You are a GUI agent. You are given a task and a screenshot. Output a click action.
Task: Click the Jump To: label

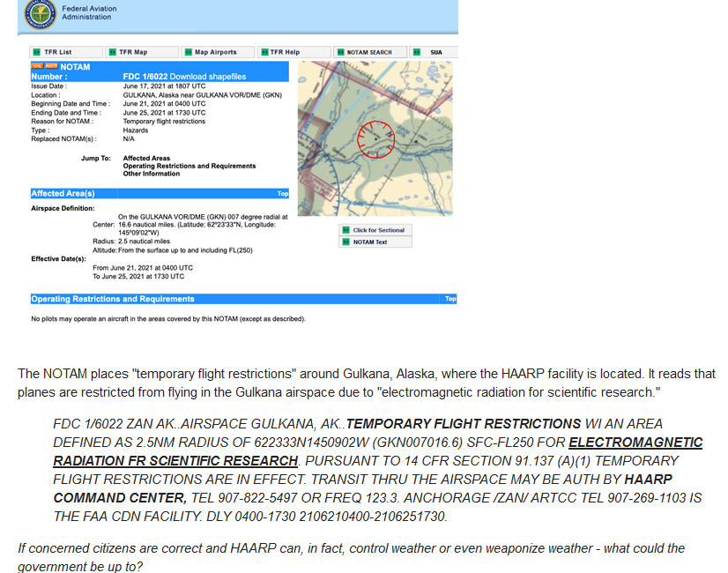tap(96, 159)
